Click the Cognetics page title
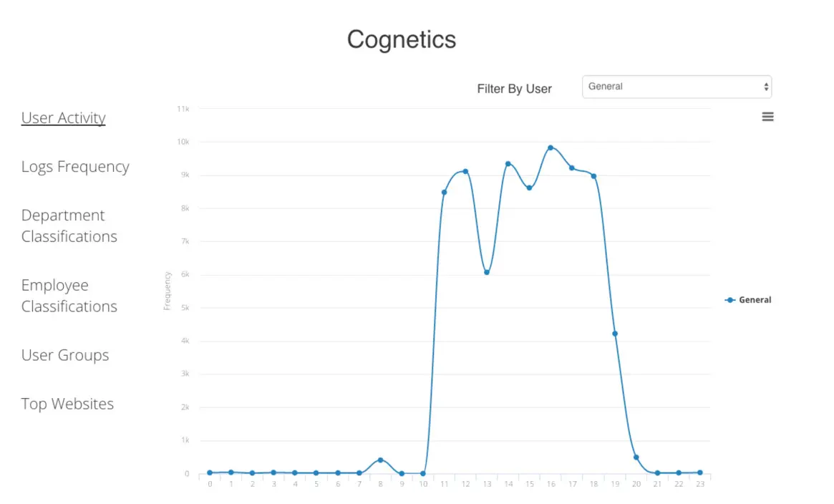 402,39
